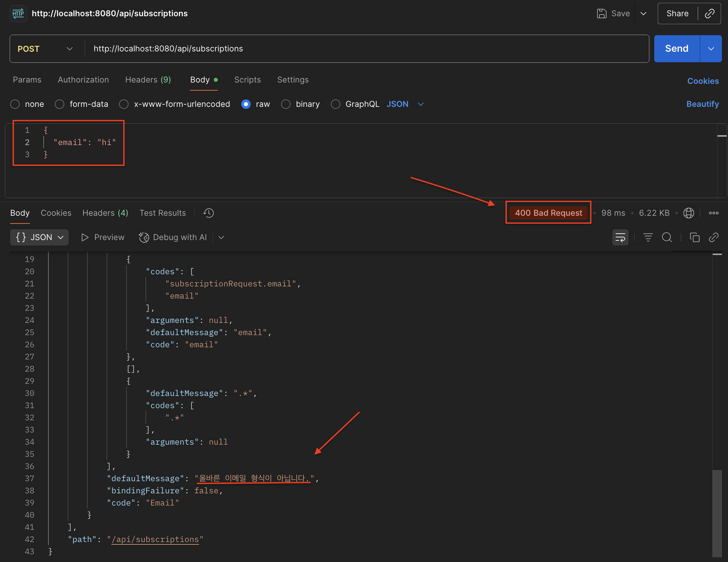The image size is (728, 562).
Task: Click the copy link icon beside Share
Action: (x=709, y=14)
